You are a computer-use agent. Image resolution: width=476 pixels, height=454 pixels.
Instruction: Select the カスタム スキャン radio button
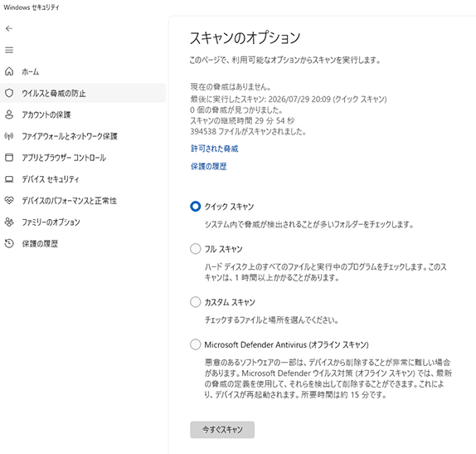[x=195, y=302]
